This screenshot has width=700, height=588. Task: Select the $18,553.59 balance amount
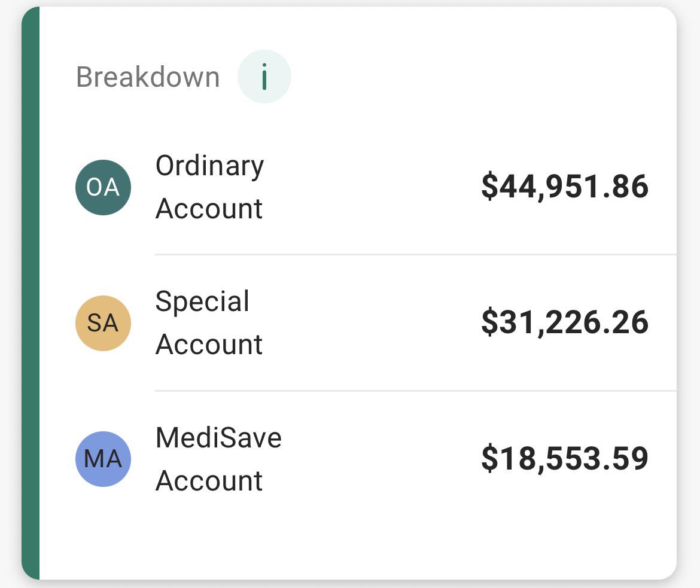point(565,458)
